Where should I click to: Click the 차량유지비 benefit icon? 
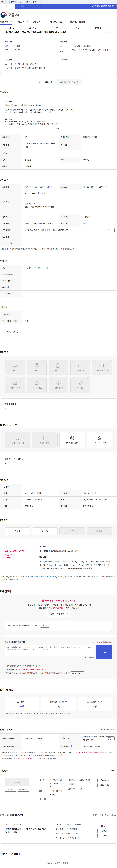tap(58, 368)
